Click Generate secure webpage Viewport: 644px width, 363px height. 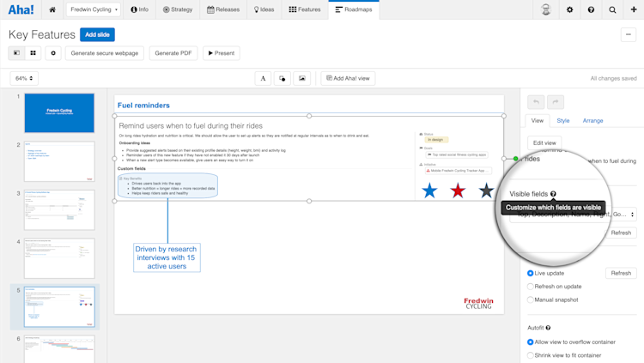pyautogui.click(x=104, y=53)
